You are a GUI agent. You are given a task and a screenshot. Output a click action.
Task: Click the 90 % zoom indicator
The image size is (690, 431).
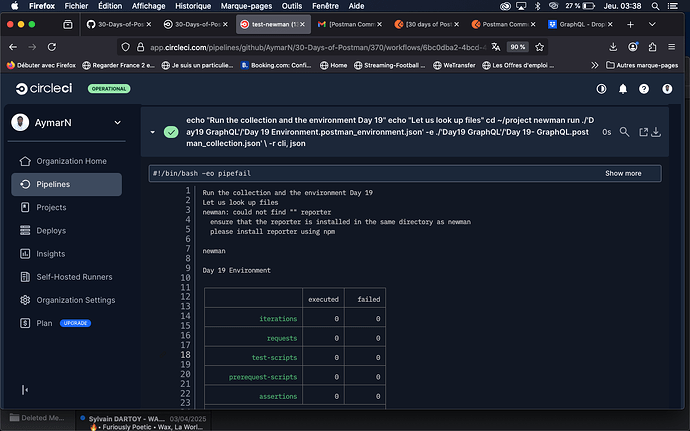pyautogui.click(x=518, y=47)
